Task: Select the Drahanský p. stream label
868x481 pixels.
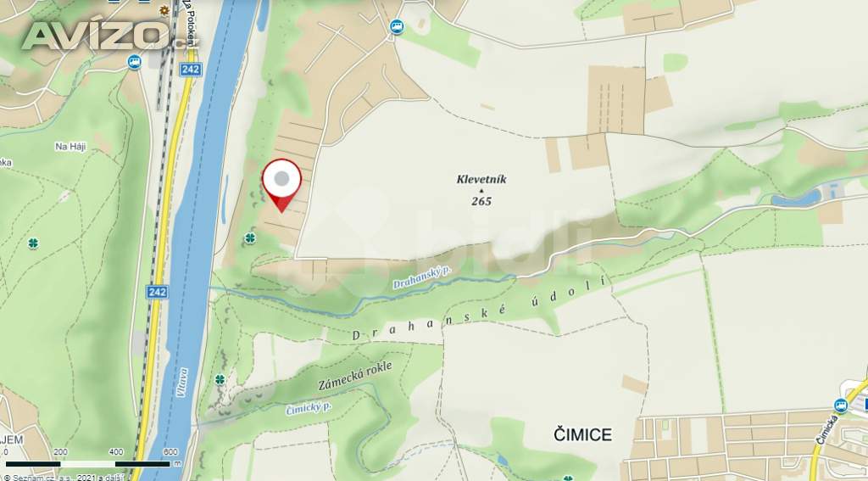Action: coord(422,277)
